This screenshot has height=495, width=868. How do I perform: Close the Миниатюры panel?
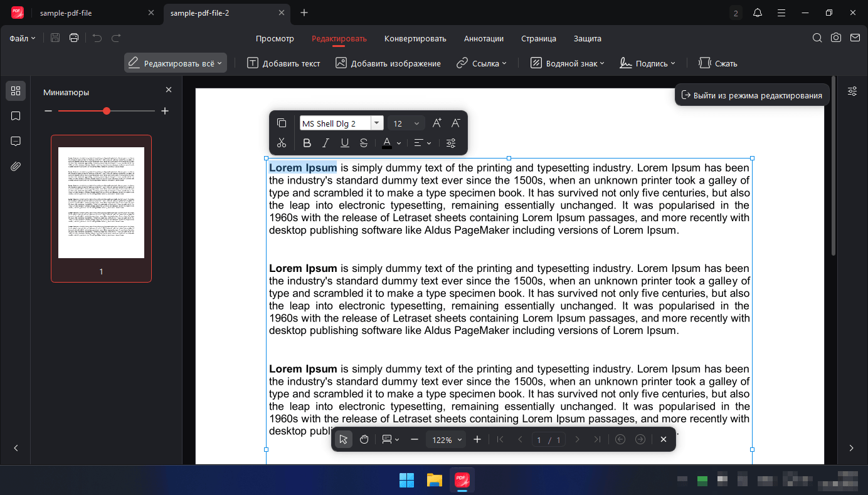pyautogui.click(x=169, y=90)
